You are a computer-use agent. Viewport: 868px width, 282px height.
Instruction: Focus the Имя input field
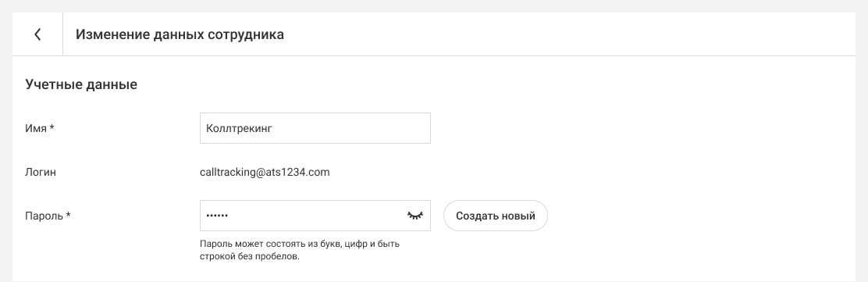click(x=315, y=128)
